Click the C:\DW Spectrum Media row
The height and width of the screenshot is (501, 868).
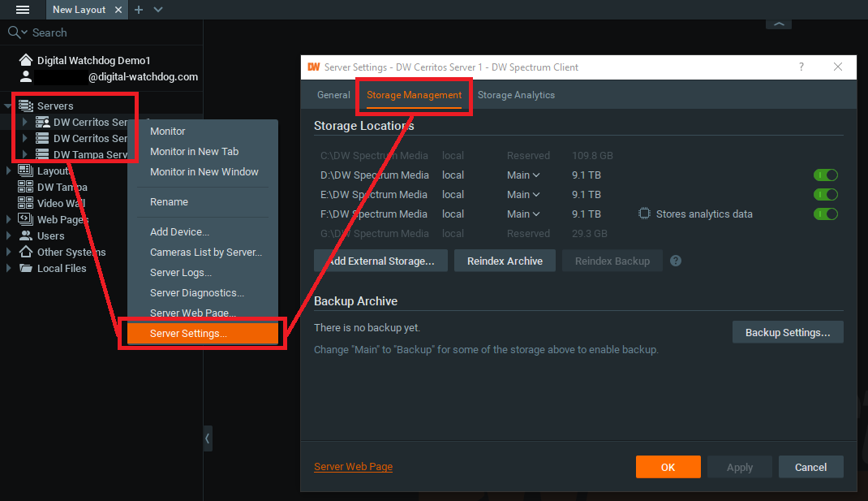(x=578, y=156)
